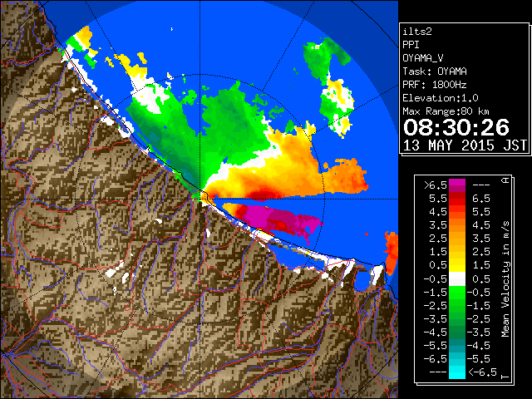This screenshot has width=532, height=399.
Task: Click the 'Task: OYAMA' line
Action: click(435, 71)
